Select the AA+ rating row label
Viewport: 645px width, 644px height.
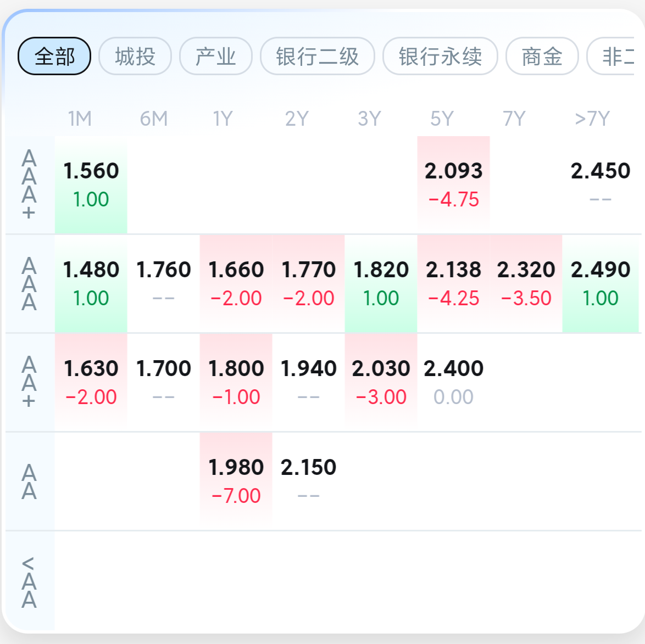click(x=29, y=382)
